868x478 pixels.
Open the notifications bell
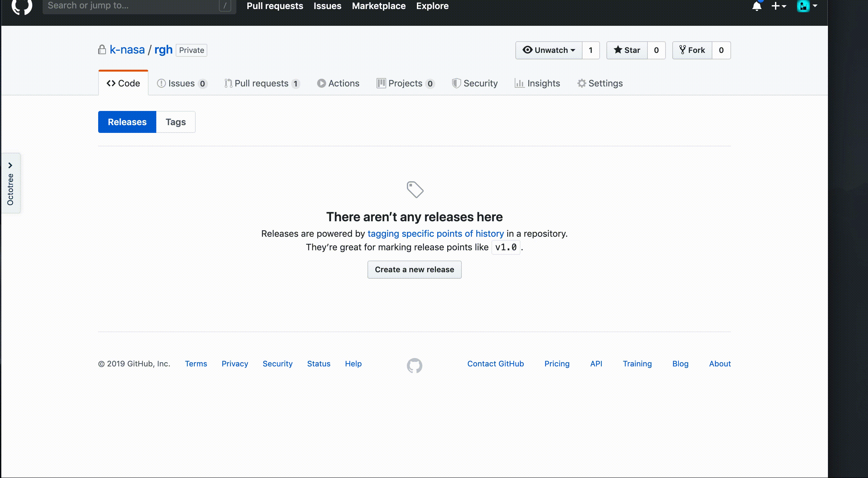coord(757,6)
